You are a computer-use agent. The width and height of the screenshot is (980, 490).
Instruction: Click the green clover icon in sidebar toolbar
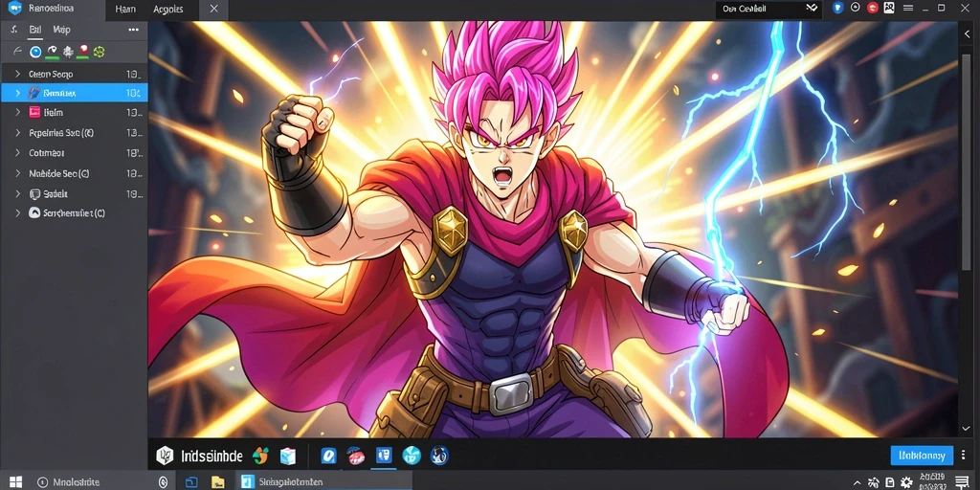pos(99,52)
